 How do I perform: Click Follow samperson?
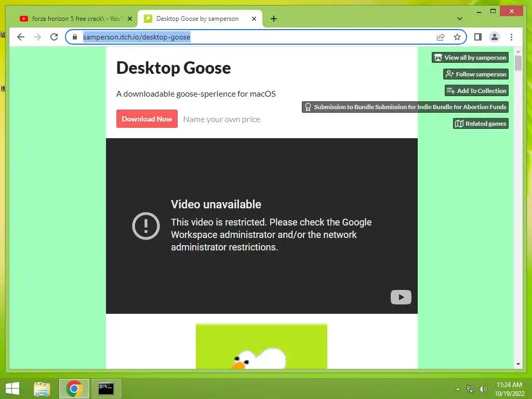[476, 74]
